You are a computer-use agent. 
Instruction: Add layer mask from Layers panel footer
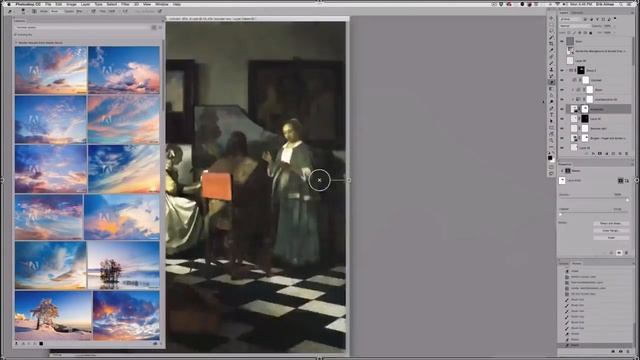coord(600,153)
